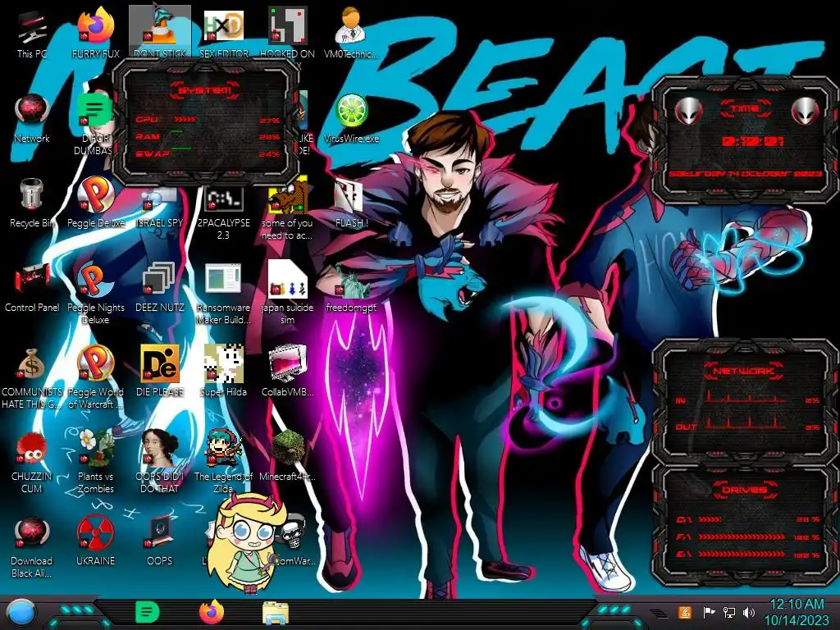Click the SWAP row in System widget
Viewport: 840px width, 630px height.
pos(208,153)
